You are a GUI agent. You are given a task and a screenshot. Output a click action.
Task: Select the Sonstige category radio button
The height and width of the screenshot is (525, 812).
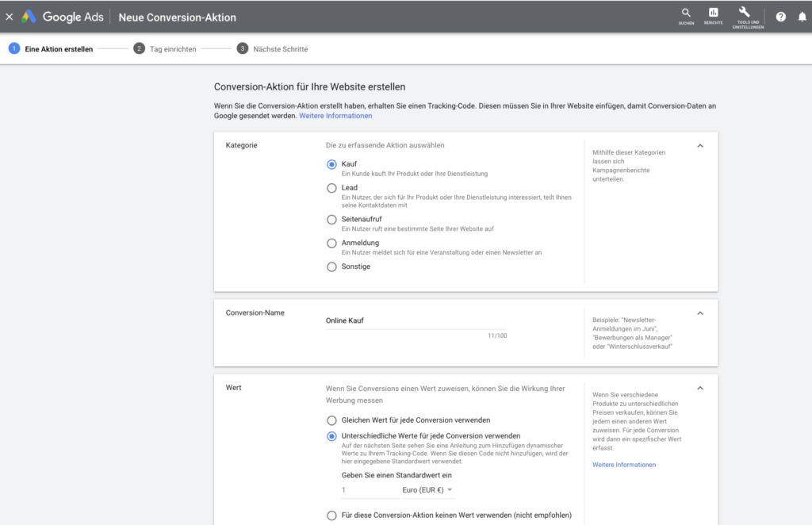(x=331, y=266)
